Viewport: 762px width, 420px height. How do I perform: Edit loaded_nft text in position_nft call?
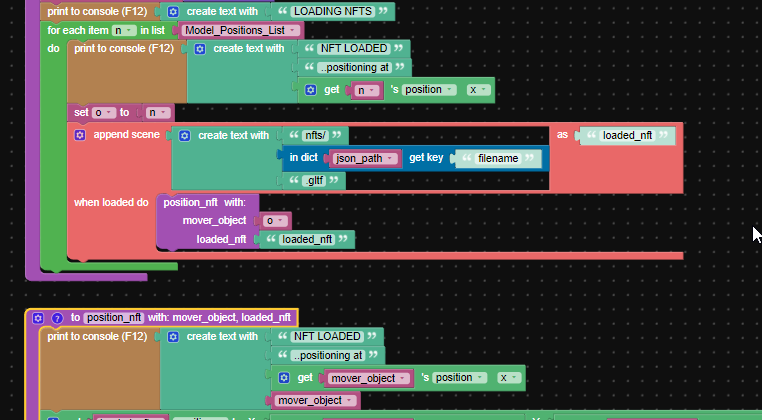[307, 239]
